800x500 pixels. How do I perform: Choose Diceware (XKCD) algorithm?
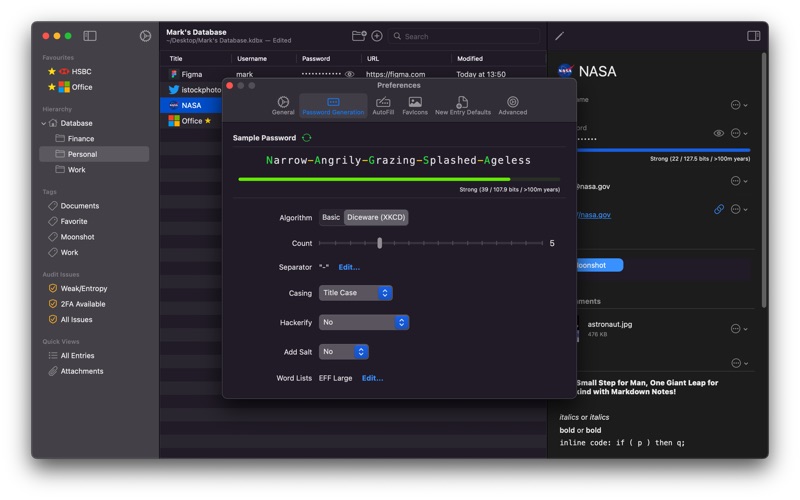(x=376, y=217)
